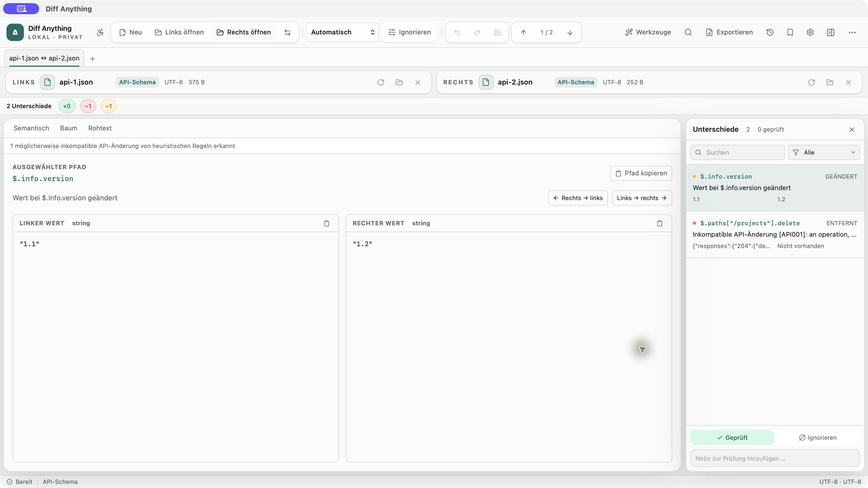Click the undo arrow icon
868x488 pixels.
457,32
